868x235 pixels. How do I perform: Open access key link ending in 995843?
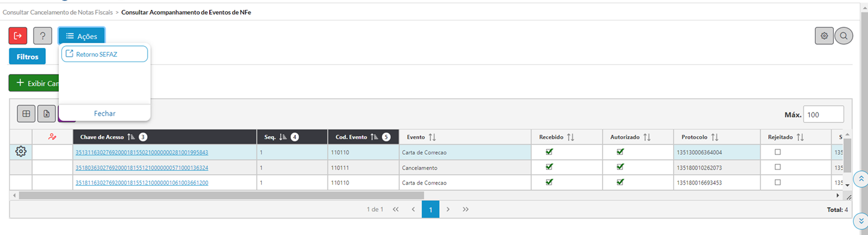tap(141, 152)
